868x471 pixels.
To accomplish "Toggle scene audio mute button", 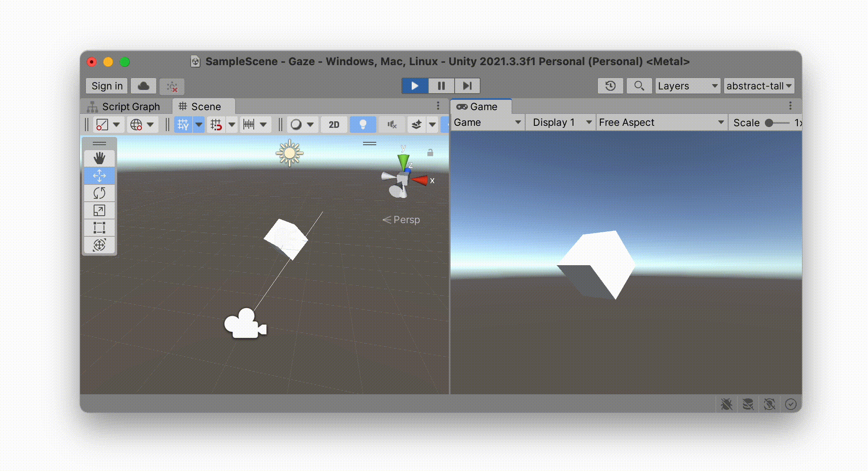I will click(392, 125).
